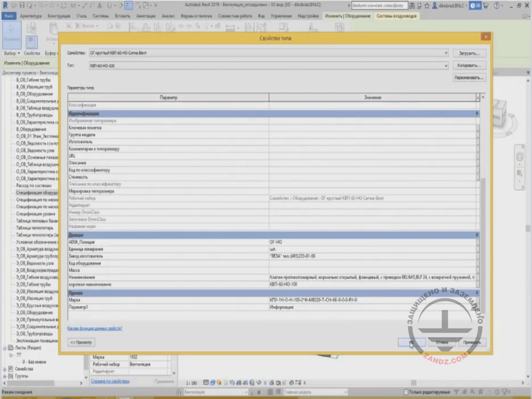Click the binoculars search icon in title bar
The image size is (532, 399).
413,6
